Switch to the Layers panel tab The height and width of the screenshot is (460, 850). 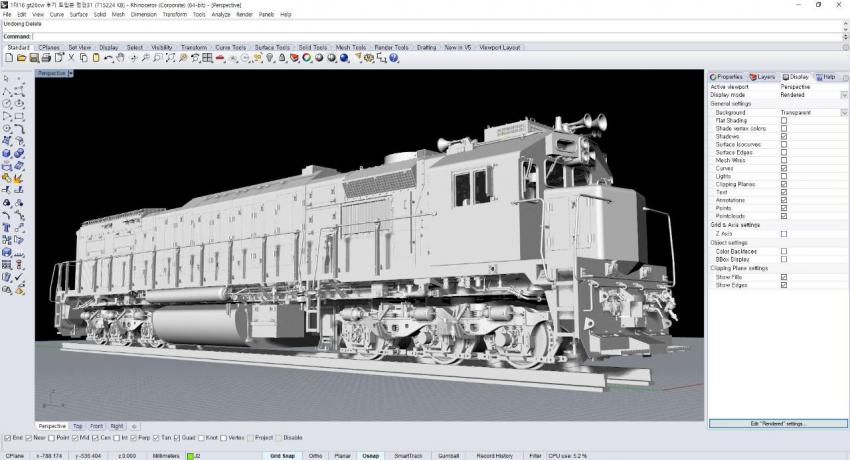(x=763, y=76)
